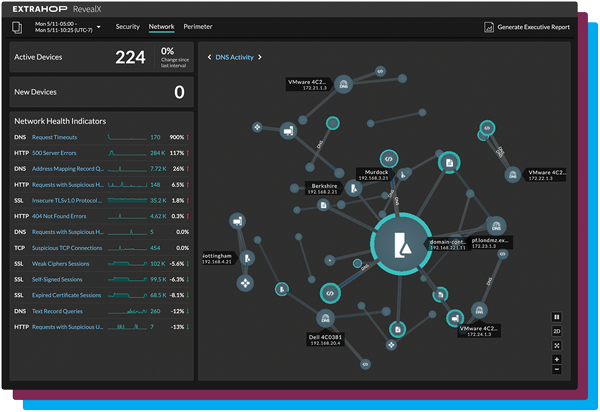Open the DNS Activity link
This screenshot has width=600, height=412.
[x=235, y=57]
